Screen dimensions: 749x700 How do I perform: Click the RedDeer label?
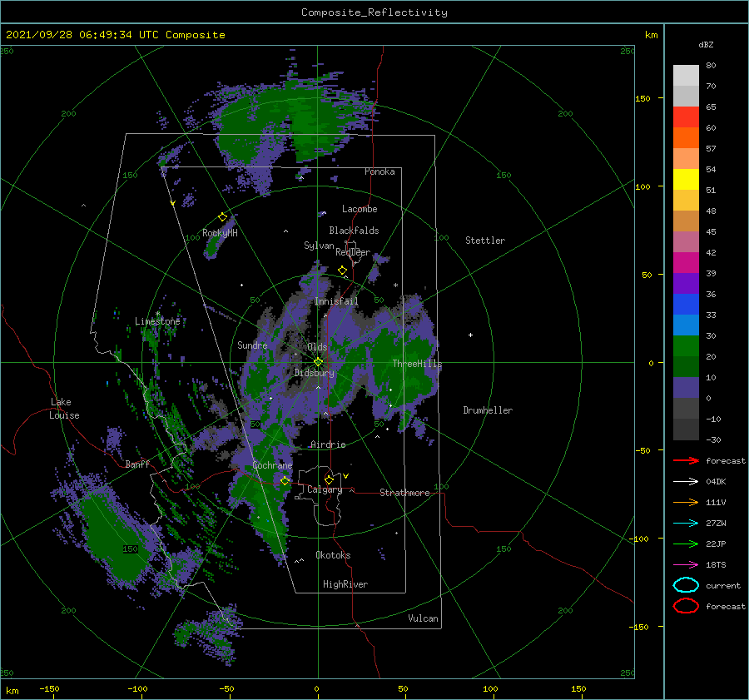pos(353,252)
